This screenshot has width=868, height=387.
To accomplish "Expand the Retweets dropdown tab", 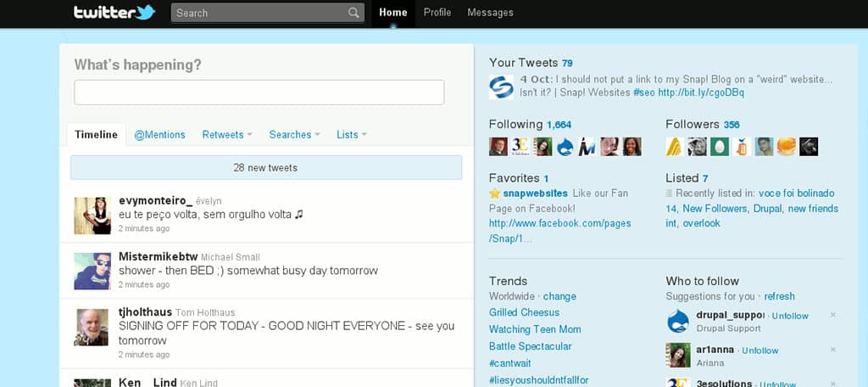I will click(227, 135).
